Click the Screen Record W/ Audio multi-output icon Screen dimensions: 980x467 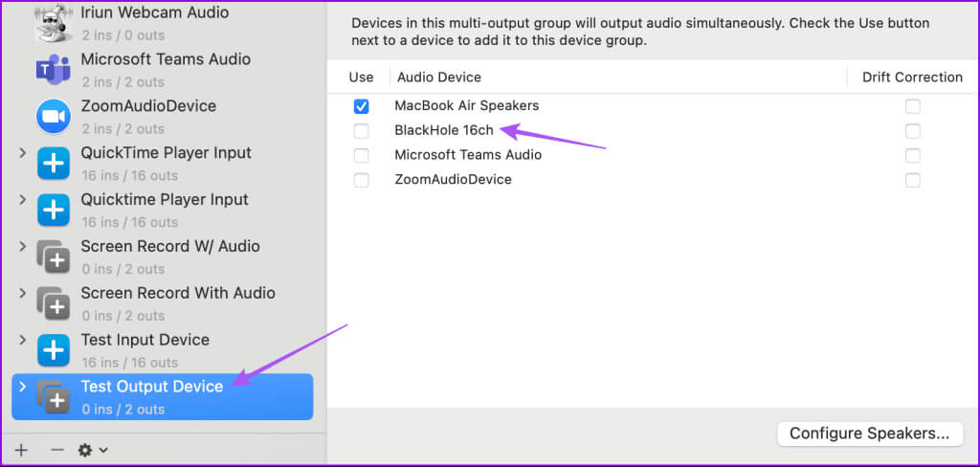click(x=54, y=256)
